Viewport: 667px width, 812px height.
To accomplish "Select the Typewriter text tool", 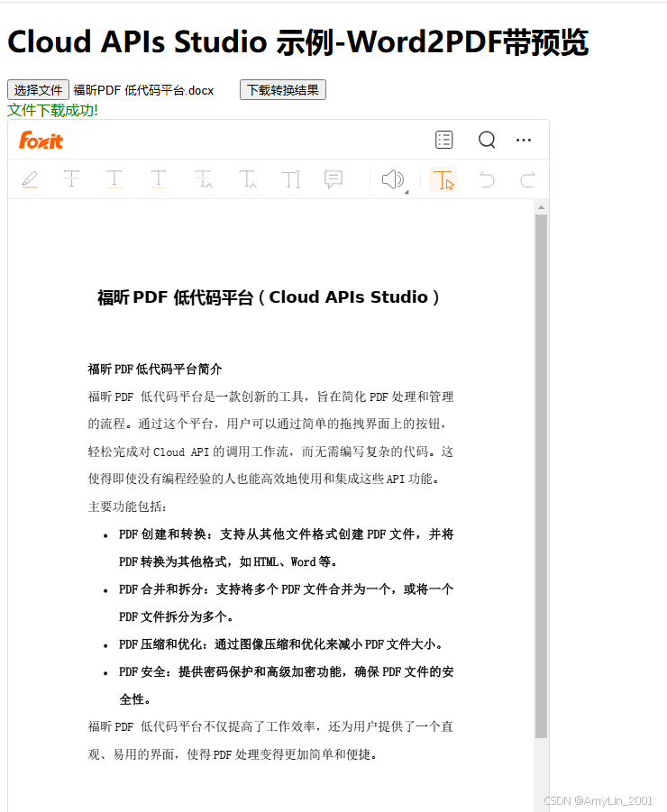I will pos(291,179).
